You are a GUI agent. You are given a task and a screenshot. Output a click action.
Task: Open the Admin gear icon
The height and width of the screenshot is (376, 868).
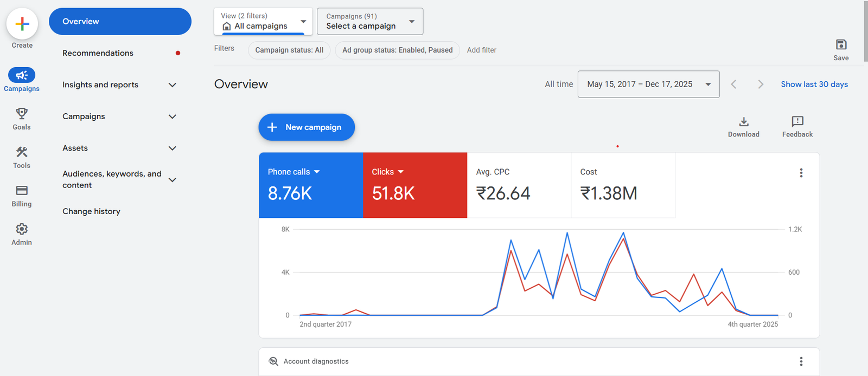(22, 229)
